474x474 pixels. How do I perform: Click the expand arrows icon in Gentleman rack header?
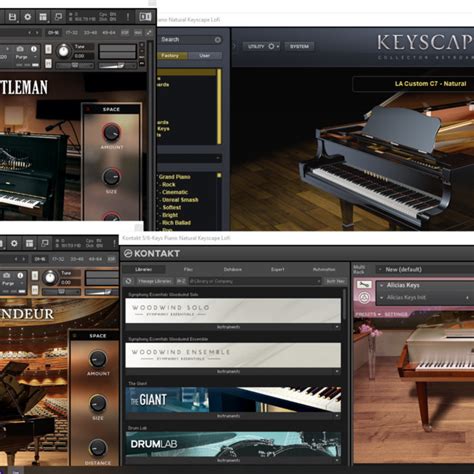point(148,33)
